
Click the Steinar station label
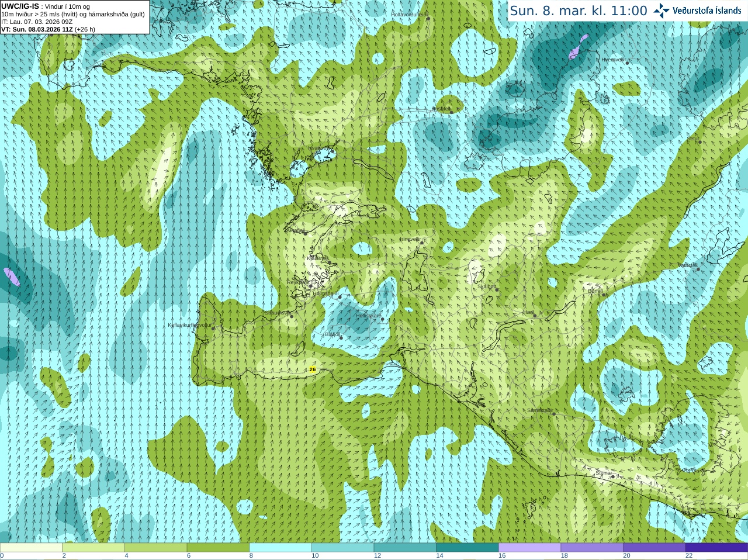pos(604,473)
